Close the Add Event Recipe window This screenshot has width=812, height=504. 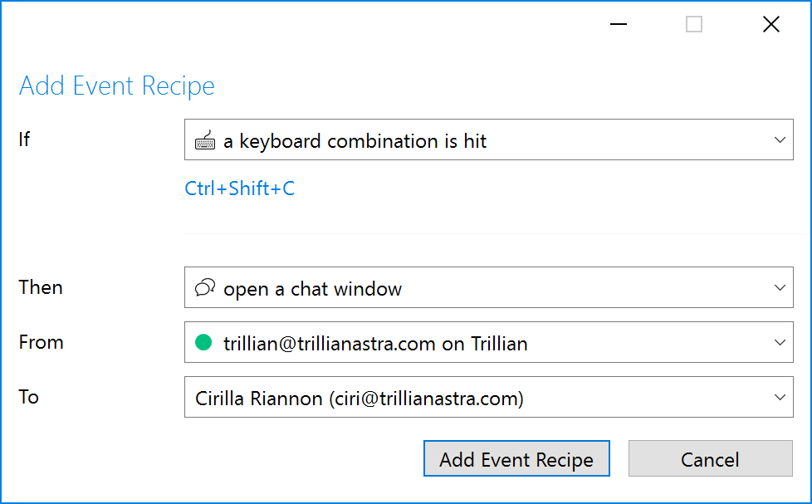coord(771,24)
